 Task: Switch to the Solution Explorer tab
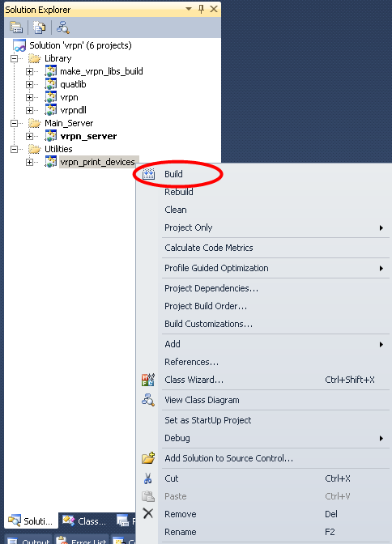pyautogui.click(x=31, y=521)
